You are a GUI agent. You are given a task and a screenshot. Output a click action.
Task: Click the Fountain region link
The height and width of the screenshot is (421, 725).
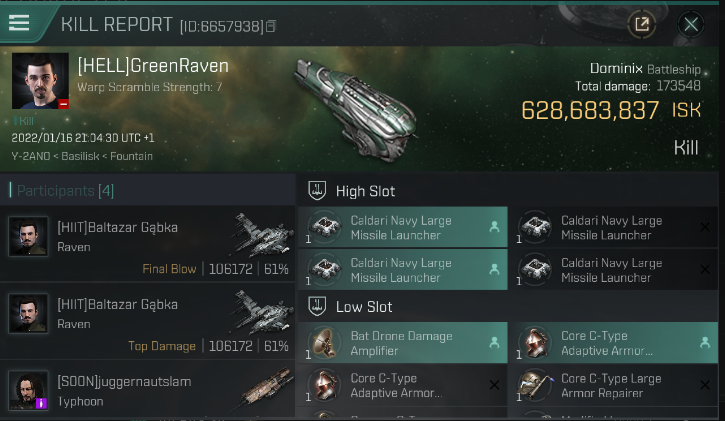(x=131, y=156)
